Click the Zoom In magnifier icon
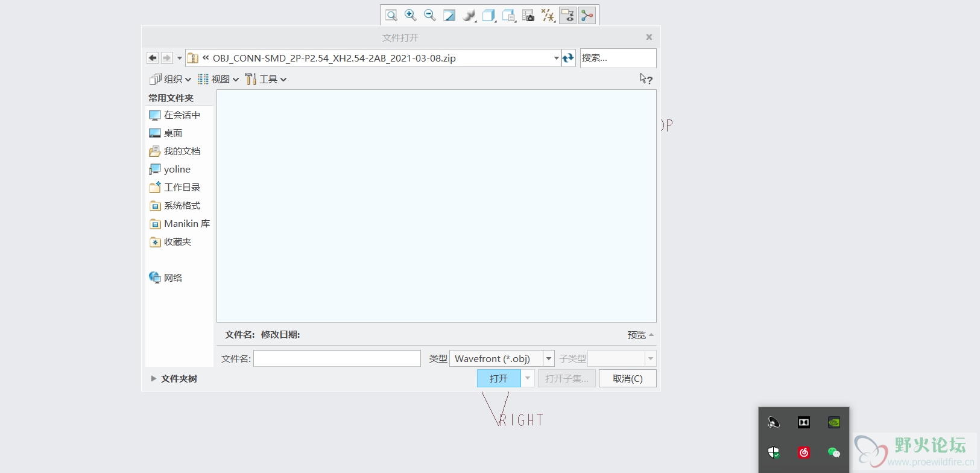The width and height of the screenshot is (980, 473). pyautogui.click(x=411, y=15)
